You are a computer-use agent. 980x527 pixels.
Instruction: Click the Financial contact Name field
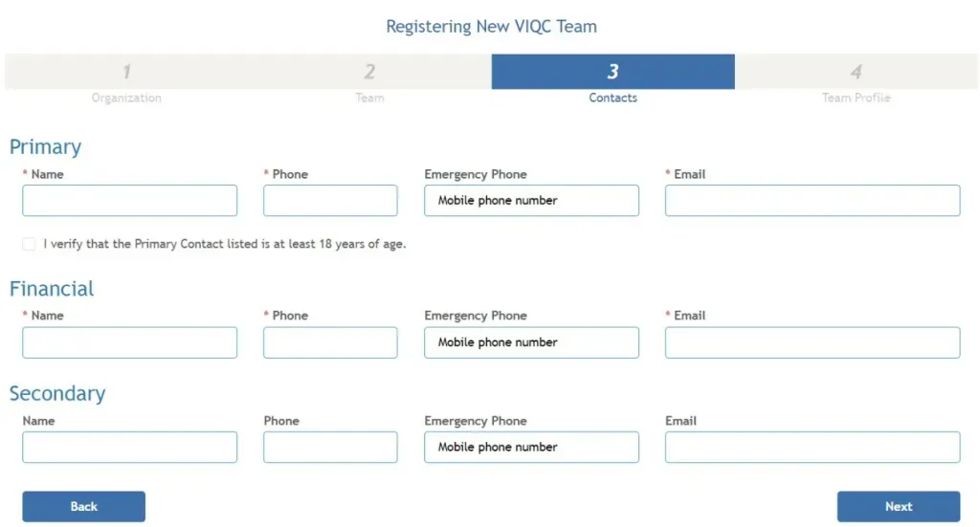(x=129, y=342)
